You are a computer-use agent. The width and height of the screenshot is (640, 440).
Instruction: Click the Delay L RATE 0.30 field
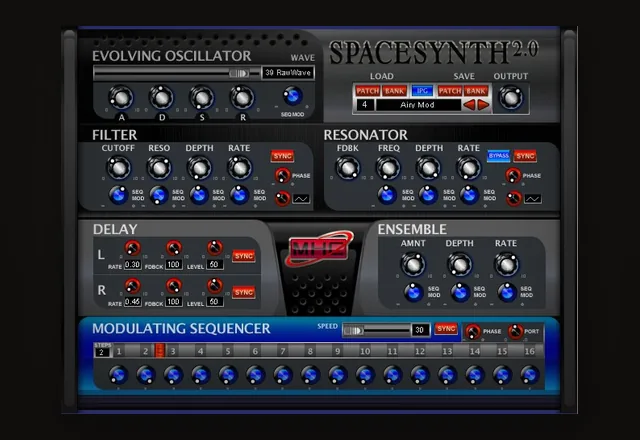[133, 264]
